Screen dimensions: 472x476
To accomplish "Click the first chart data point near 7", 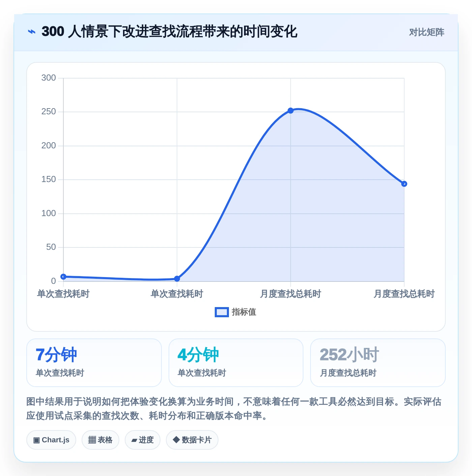I will coord(63,277).
